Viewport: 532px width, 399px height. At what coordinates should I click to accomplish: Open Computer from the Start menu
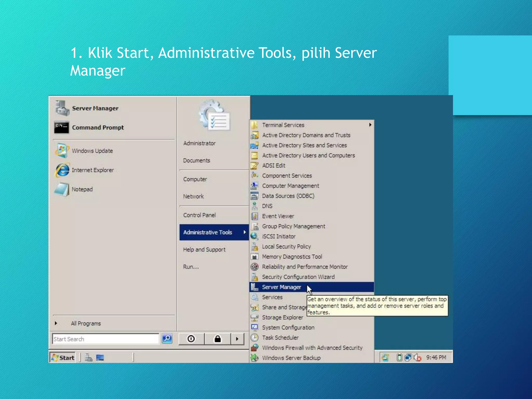tap(195, 179)
